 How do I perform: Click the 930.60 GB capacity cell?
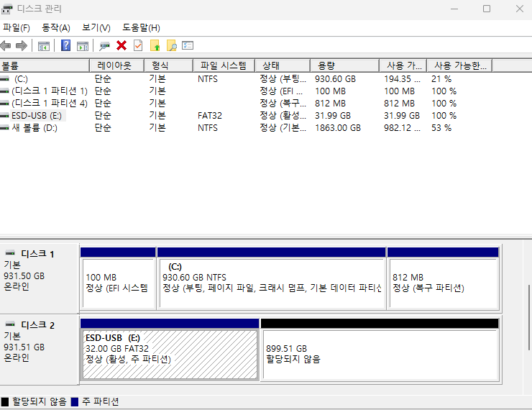point(335,79)
